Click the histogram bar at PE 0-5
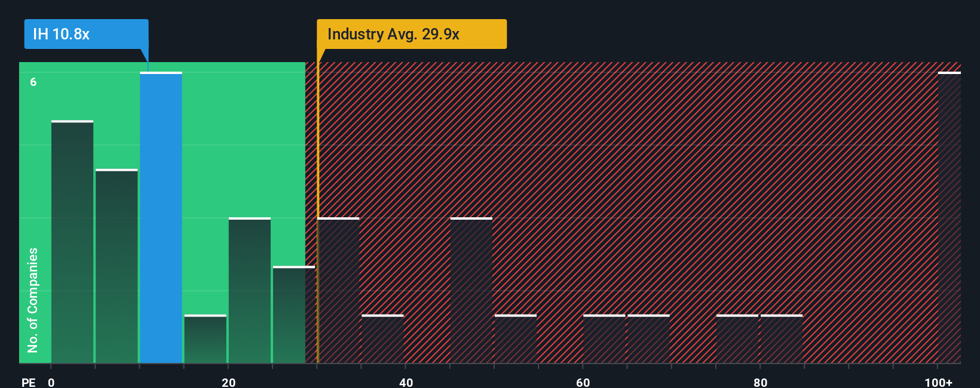980x388 pixels. [72, 242]
